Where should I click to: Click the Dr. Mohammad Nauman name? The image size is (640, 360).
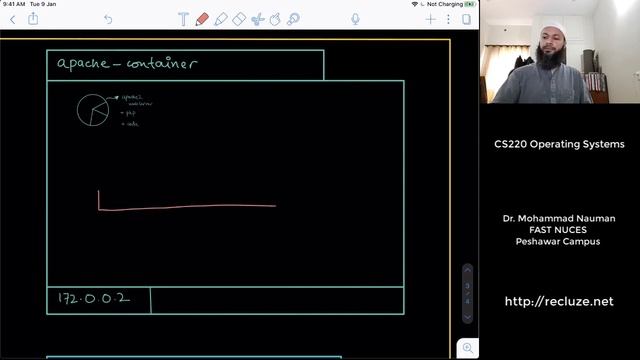(x=559, y=218)
